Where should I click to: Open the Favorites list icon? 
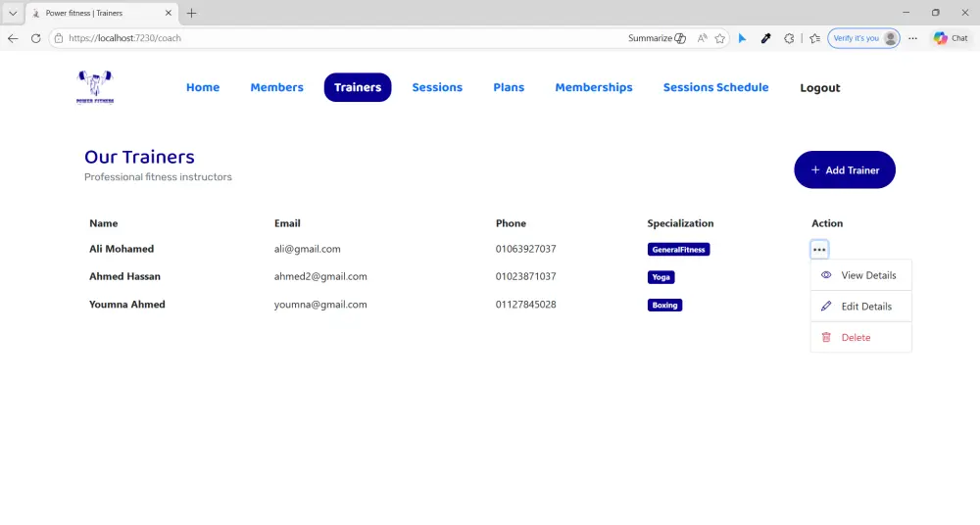click(814, 38)
